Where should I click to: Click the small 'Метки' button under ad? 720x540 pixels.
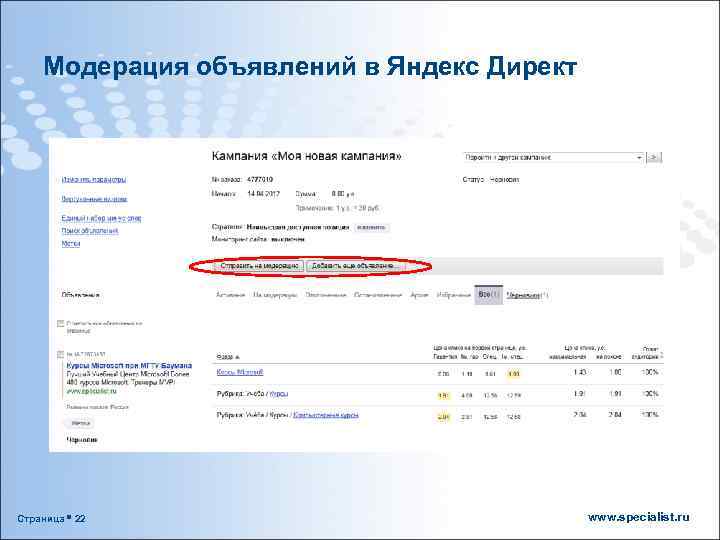pos(80,423)
